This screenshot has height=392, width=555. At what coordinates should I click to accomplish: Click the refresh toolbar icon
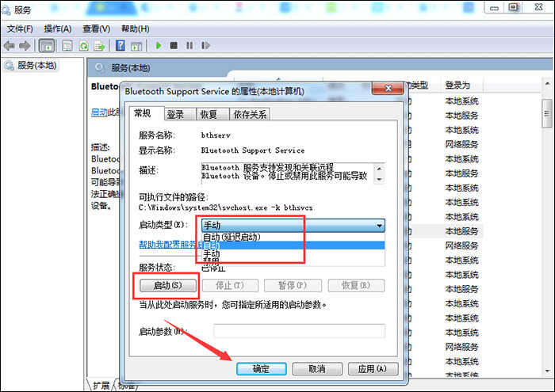[84, 46]
